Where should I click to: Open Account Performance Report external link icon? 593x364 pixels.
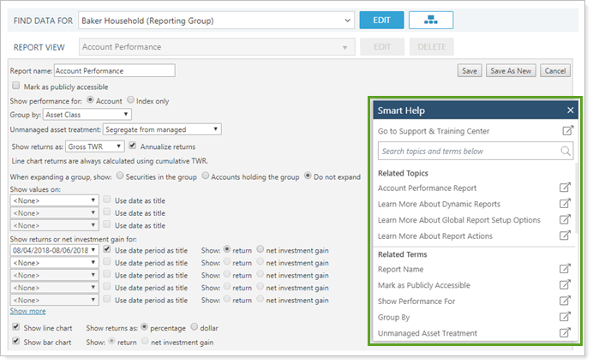pyautogui.click(x=566, y=188)
